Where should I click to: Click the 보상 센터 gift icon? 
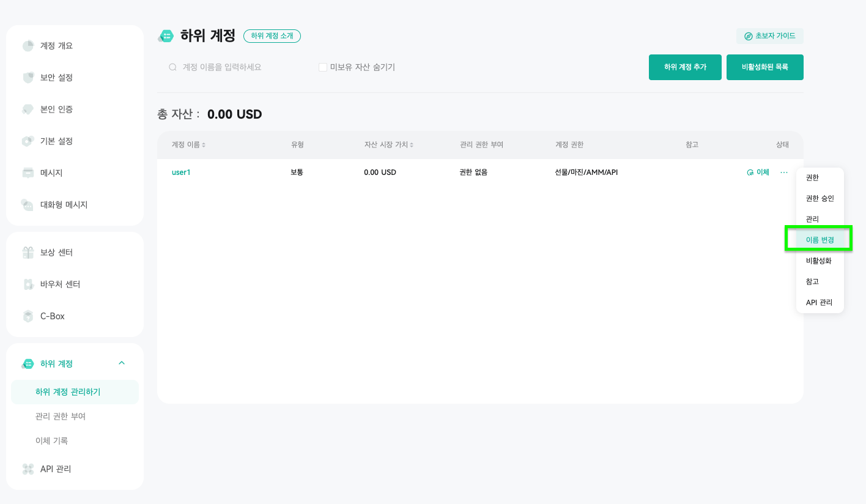pyautogui.click(x=28, y=253)
